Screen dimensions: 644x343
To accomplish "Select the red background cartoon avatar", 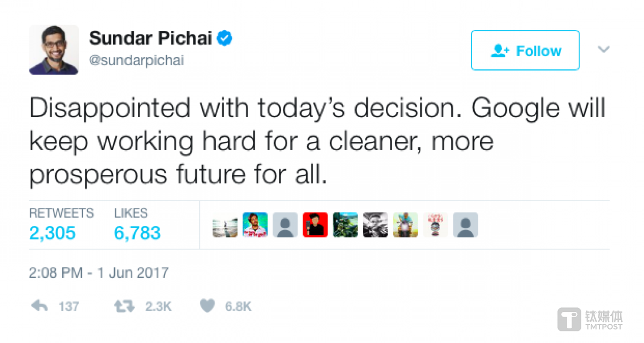I will pos(315,225).
